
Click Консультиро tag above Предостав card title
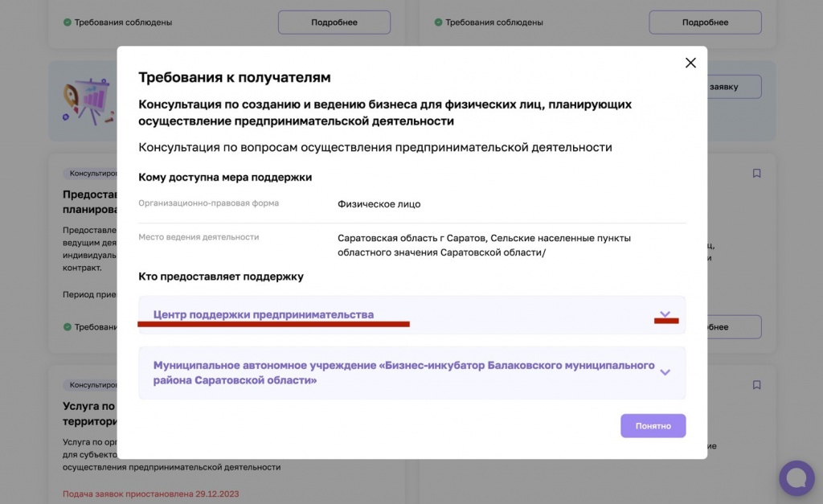[89, 173]
